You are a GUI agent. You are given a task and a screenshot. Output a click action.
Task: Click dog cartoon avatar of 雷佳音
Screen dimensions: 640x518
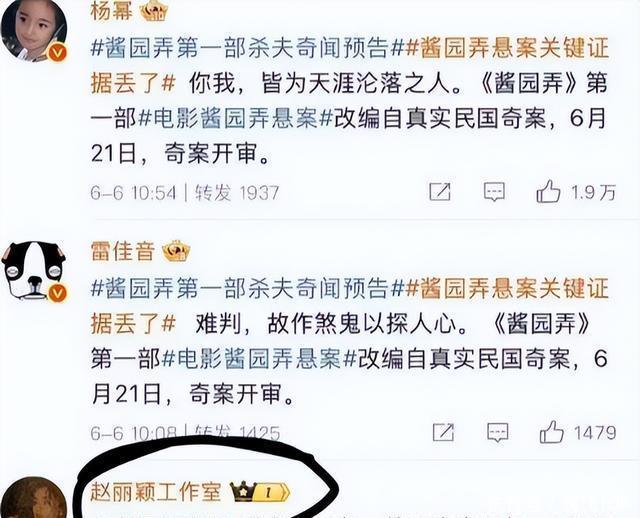pyautogui.click(x=33, y=271)
